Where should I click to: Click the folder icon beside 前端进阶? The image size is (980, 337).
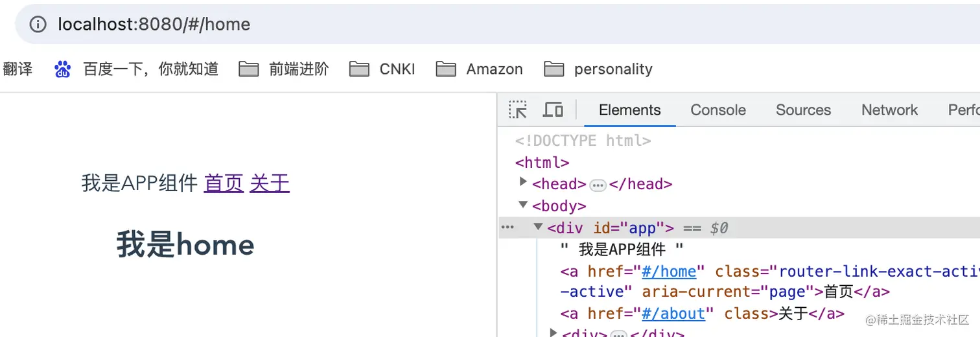[x=248, y=69]
